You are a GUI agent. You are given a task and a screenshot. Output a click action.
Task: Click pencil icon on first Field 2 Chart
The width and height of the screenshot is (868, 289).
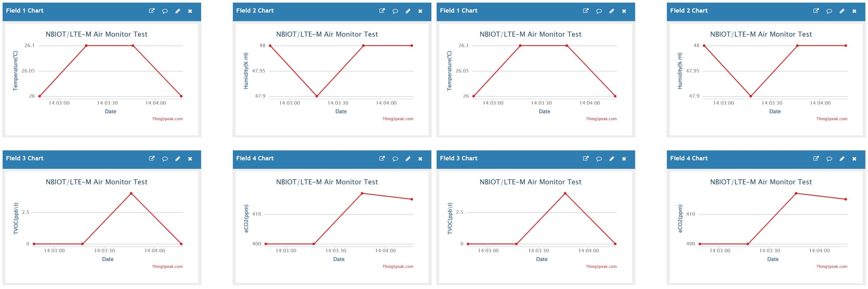point(408,11)
